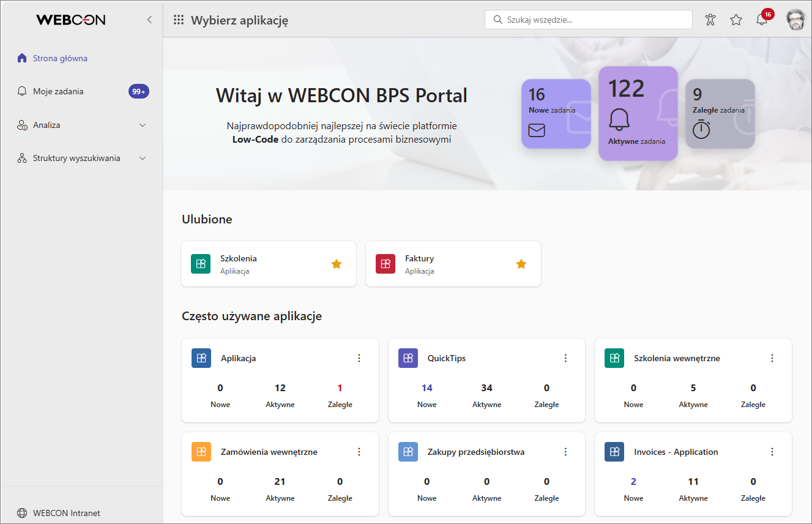
Task: Click the 2 Nowe count on Invoices - Application
Action: click(633, 481)
